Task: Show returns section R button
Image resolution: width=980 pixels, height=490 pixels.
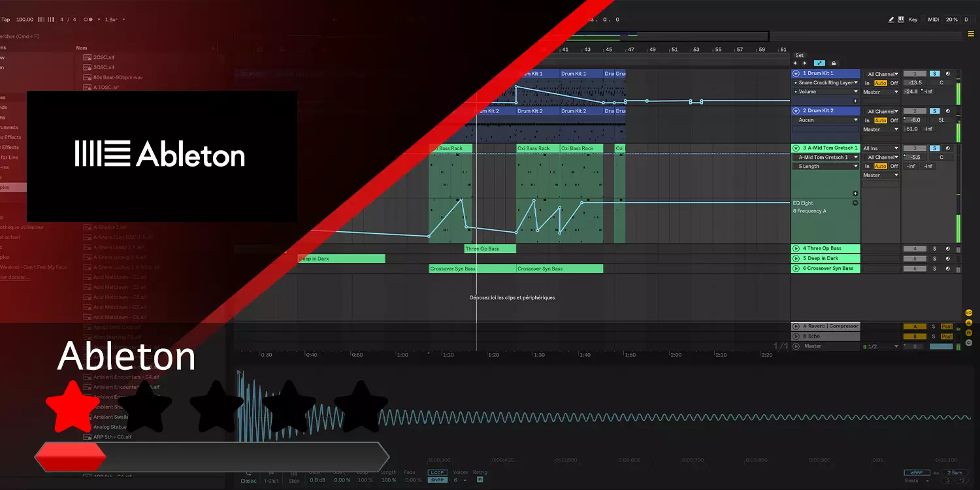Action: tap(969, 323)
